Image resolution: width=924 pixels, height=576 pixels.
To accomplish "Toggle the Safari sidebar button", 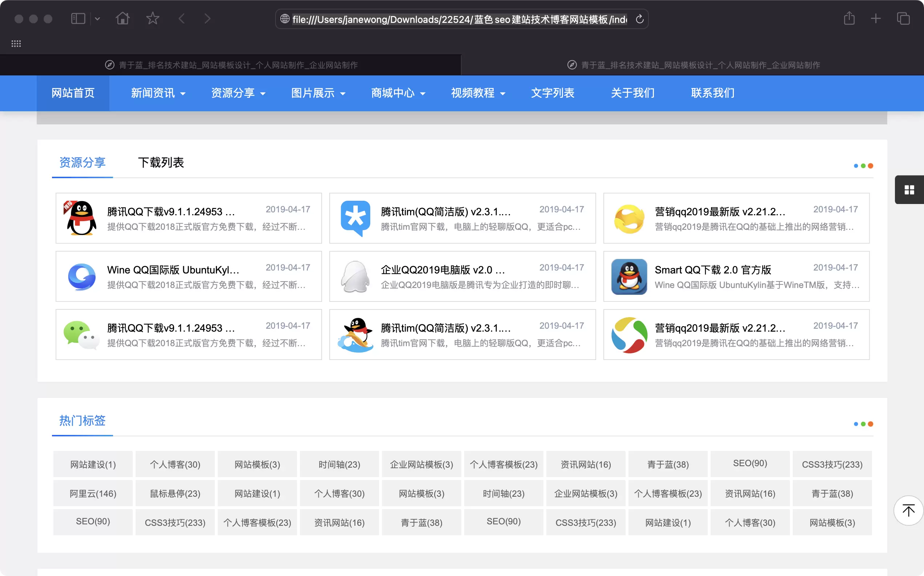I will pos(78,19).
